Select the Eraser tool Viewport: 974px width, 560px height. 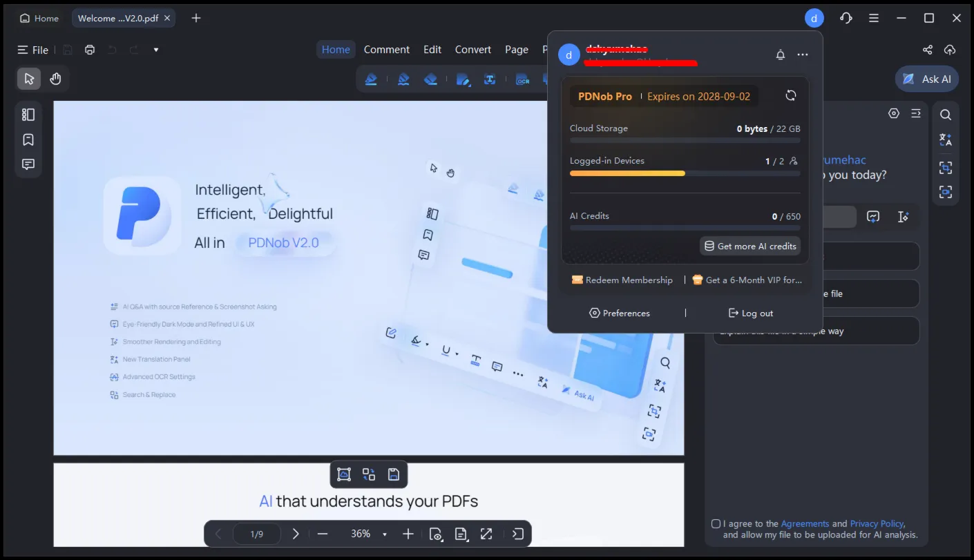click(x=431, y=79)
